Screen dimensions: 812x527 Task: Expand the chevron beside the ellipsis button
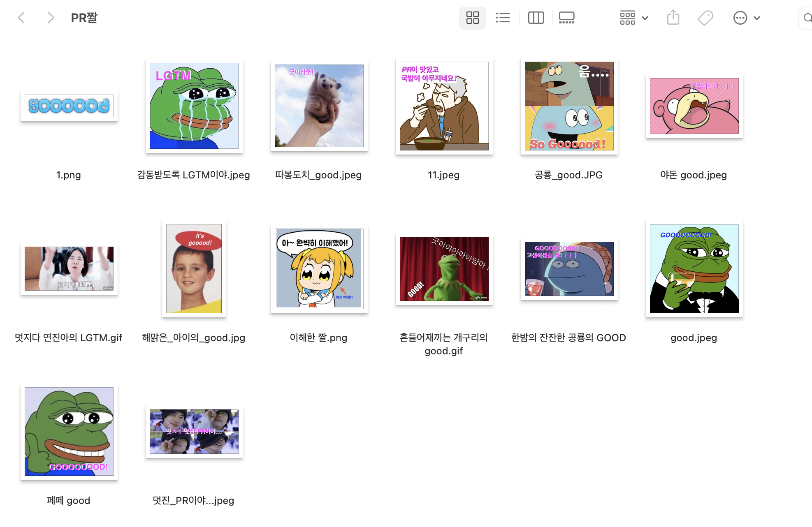pyautogui.click(x=757, y=18)
